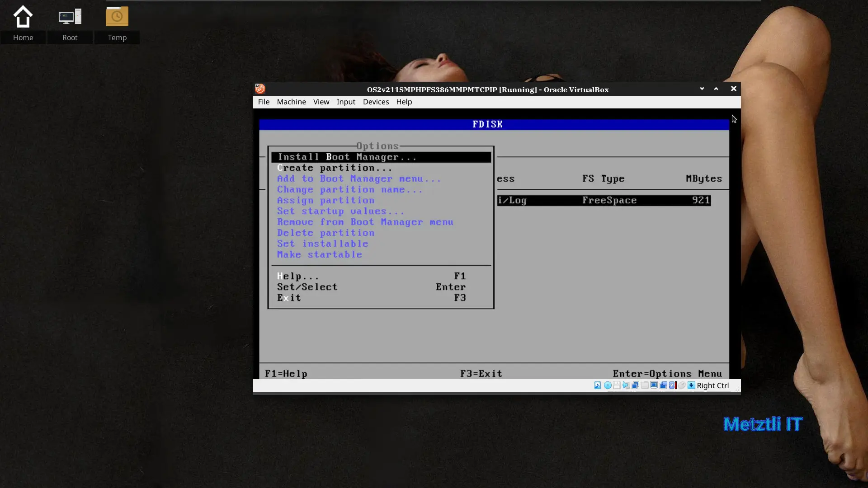Click Set startup values entry

pyautogui.click(x=340, y=211)
